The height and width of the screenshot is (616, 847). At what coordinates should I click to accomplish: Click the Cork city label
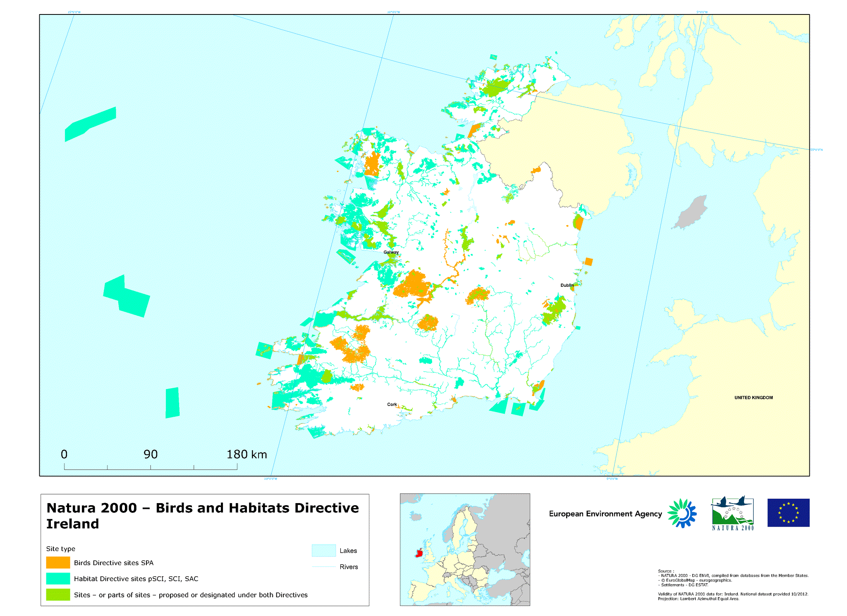pyautogui.click(x=392, y=404)
